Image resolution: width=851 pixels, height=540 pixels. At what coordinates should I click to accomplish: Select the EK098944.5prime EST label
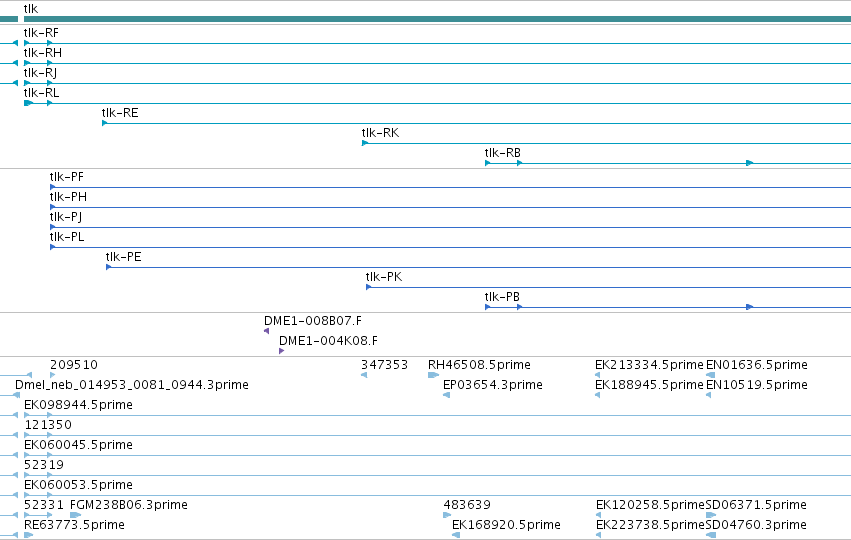point(78,405)
